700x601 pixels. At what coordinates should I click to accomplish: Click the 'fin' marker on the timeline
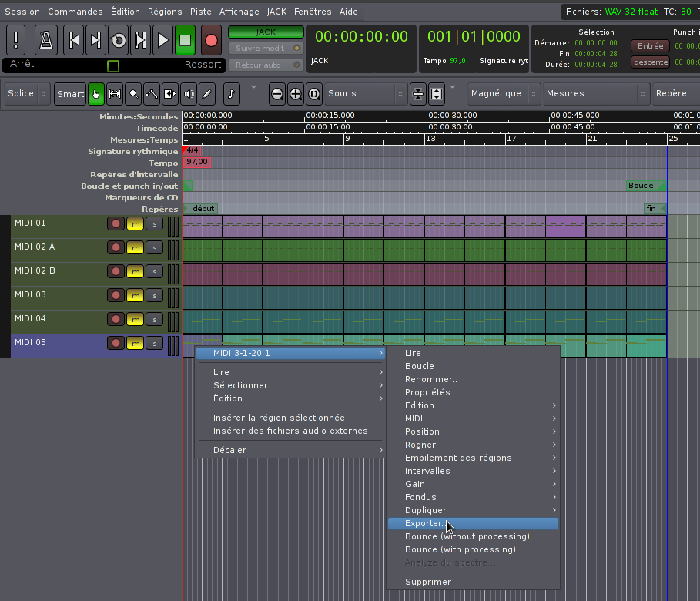pyautogui.click(x=652, y=209)
